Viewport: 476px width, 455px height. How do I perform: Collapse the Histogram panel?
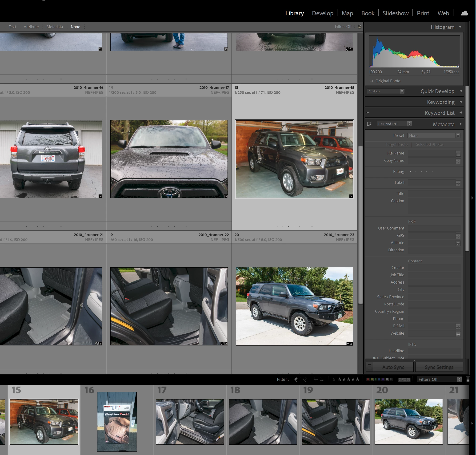(460, 27)
